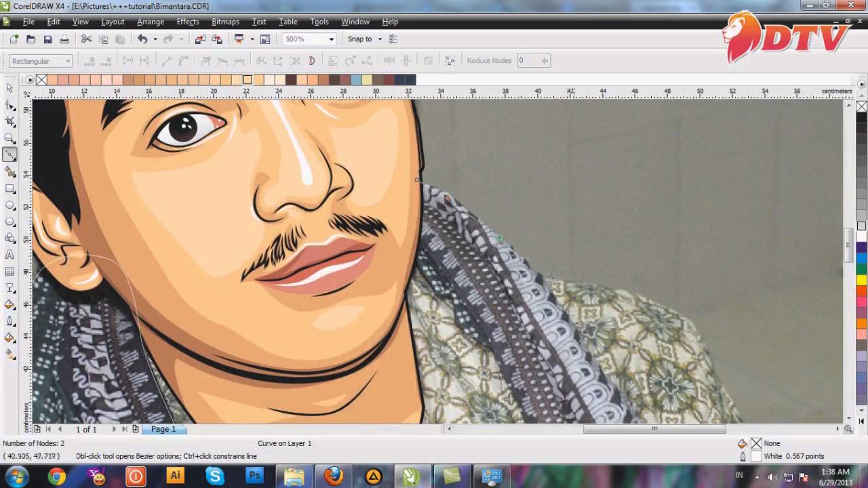Screen dimensions: 868x488
Task: Expand the color palette flyout arrow
Action: click(30, 80)
